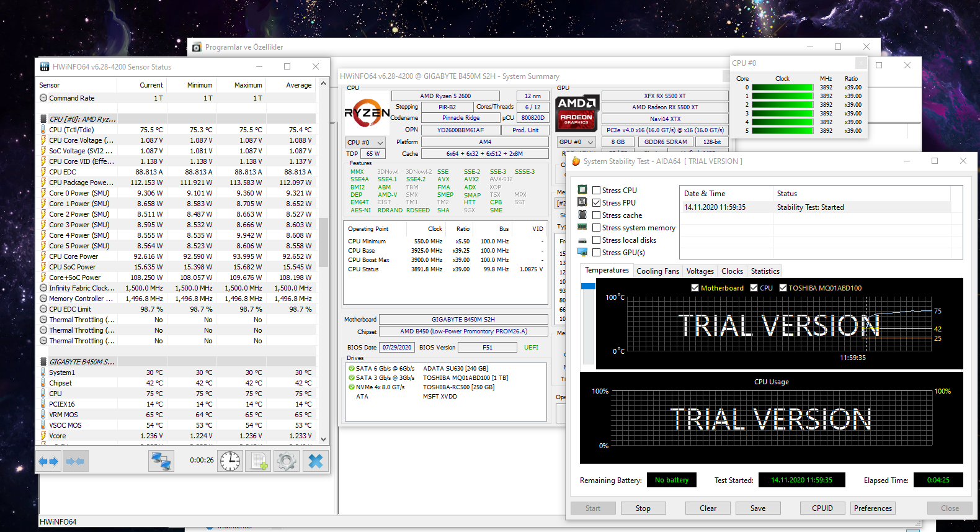Click the greyed Start button

593,508
